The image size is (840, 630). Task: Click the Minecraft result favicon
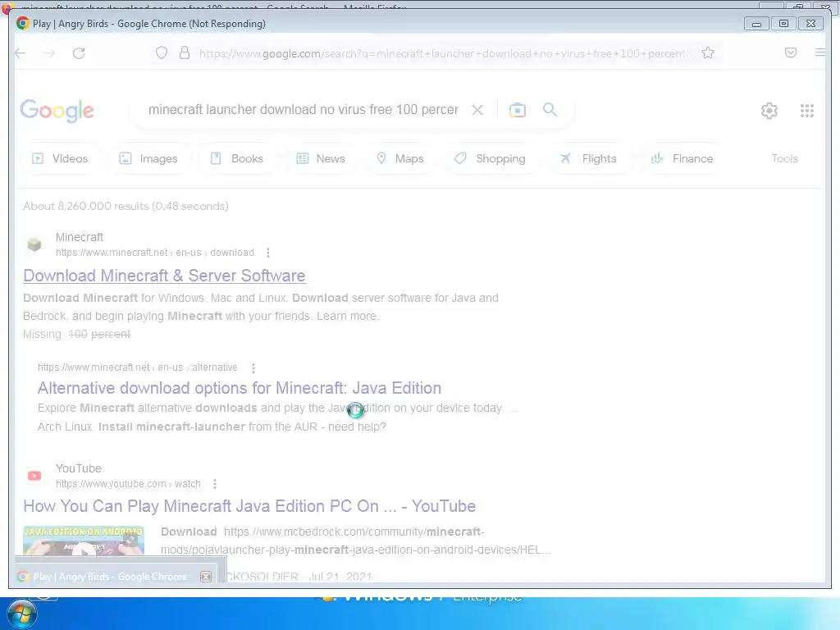[34, 244]
